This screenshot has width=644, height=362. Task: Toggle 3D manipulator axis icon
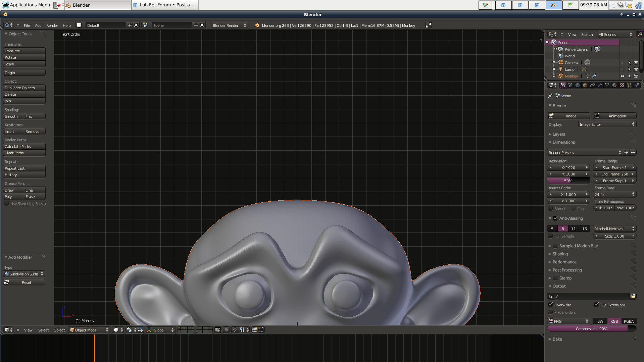tap(149, 330)
